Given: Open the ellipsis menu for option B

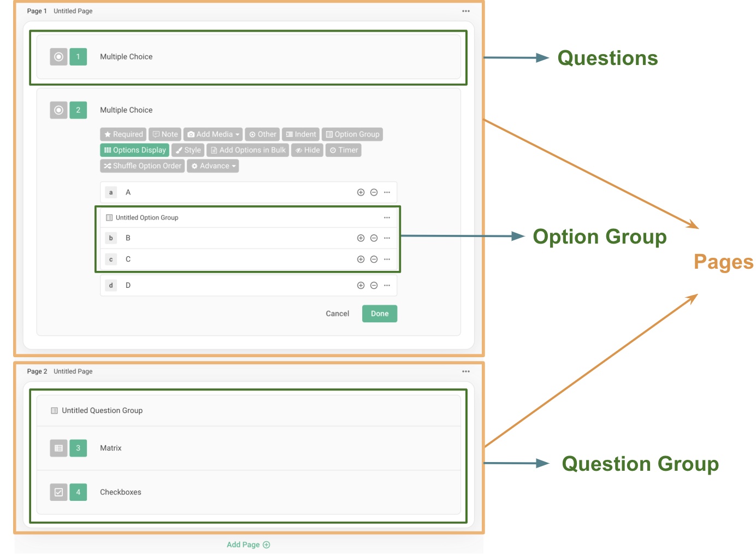Looking at the screenshot, I should click(x=387, y=238).
